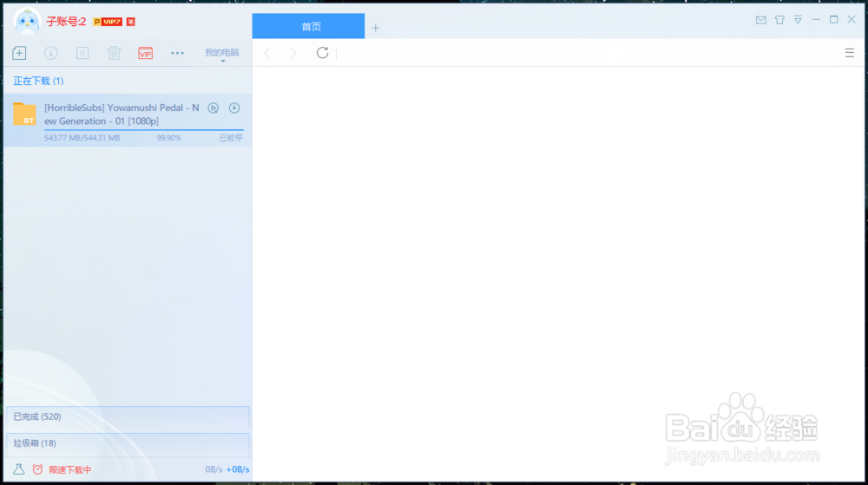This screenshot has height=485, width=868.
Task: Go back with the left arrow
Action: 267,53
